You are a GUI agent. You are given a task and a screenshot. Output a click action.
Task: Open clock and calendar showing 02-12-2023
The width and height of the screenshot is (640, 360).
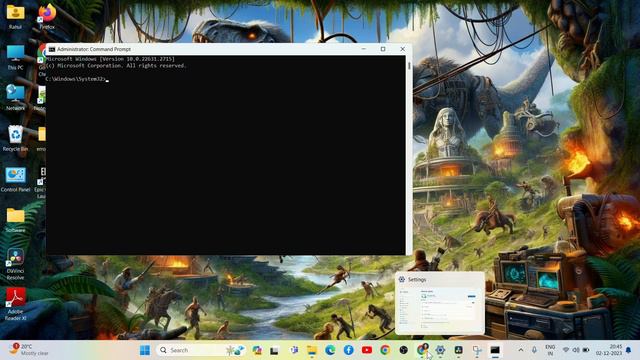click(x=609, y=350)
